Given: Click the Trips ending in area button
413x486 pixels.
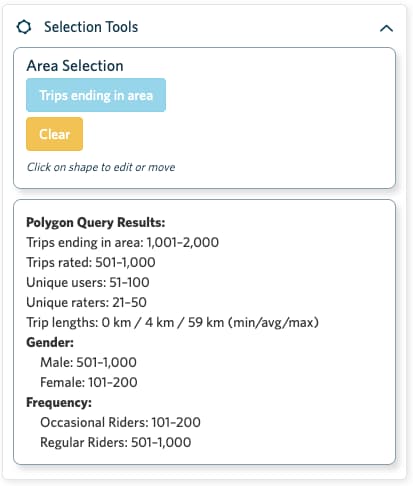Looking at the screenshot, I should 96,95.
